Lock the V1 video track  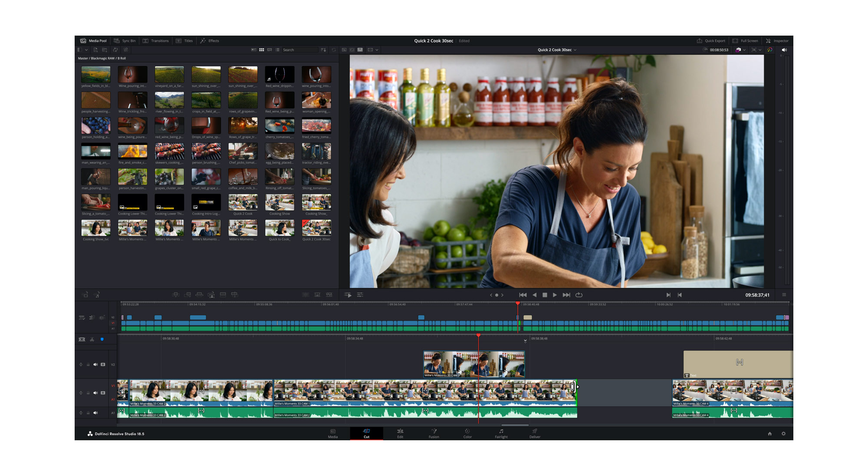pyautogui.click(x=88, y=393)
